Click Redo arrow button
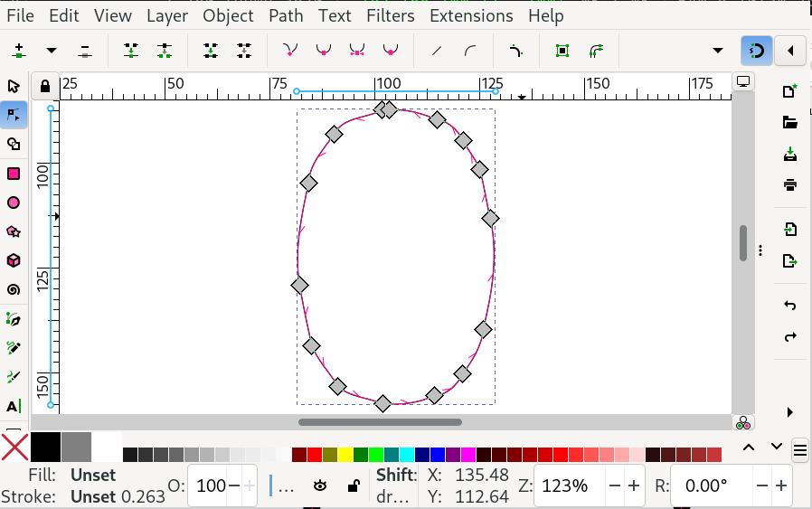812x509 pixels. (789, 336)
